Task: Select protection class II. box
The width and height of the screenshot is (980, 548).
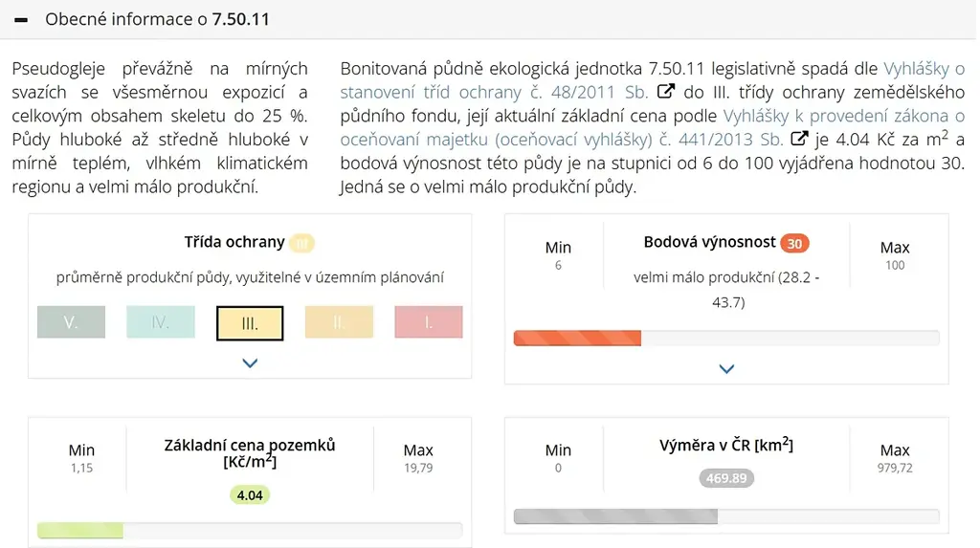Action: [x=340, y=322]
